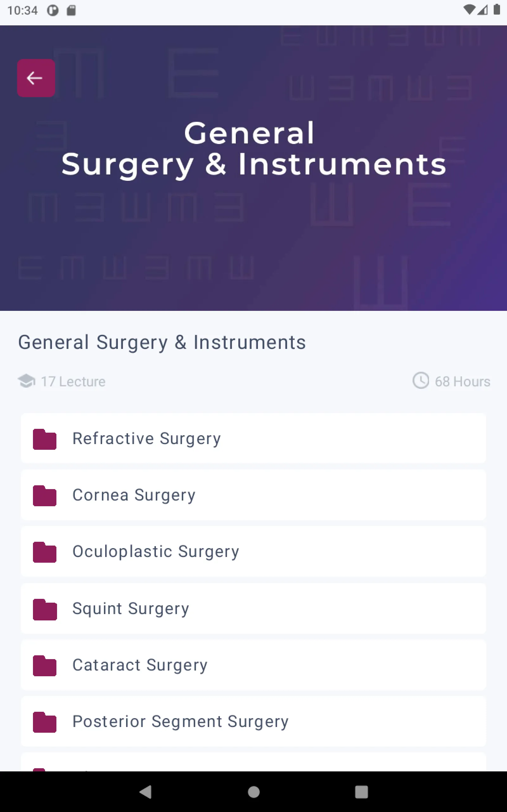Viewport: 507px width, 812px height.
Task: Open the Posterior Segment Surgery folder icon
Action: 45,722
